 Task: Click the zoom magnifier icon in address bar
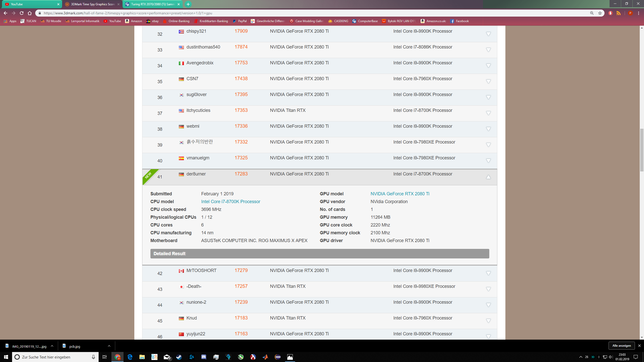592,13
